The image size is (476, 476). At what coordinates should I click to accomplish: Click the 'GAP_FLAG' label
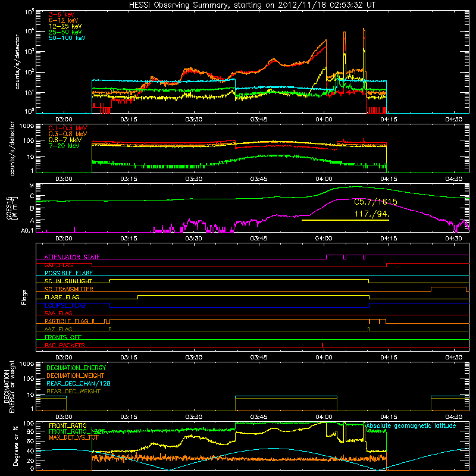click(58, 265)
